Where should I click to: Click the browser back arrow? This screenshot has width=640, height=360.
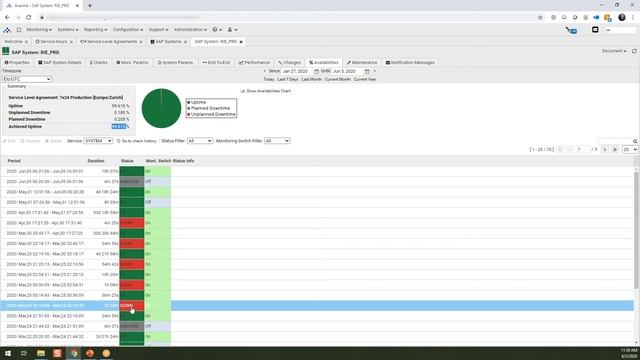click(x=7, y=18)
